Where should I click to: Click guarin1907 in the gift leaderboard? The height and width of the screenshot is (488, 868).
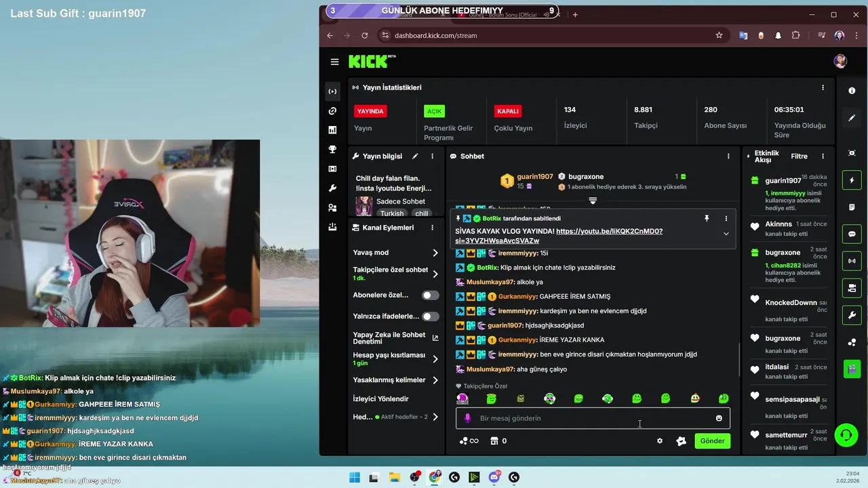(x=534, y=177)
